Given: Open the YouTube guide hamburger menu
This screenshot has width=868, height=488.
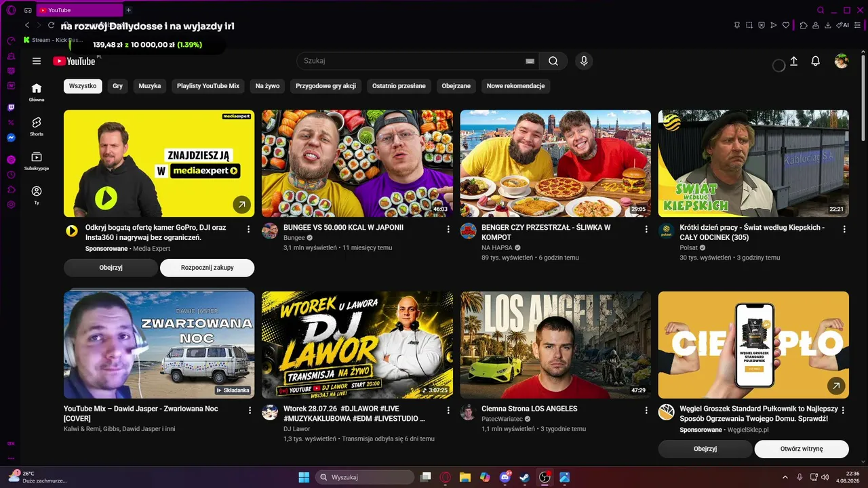Looking at the screenshot, I should (x=37, y=61).
